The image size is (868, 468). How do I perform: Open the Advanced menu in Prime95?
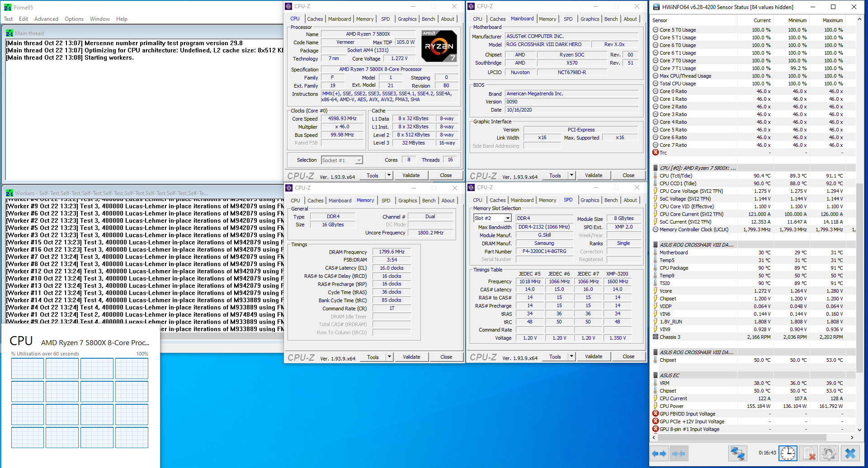(x=46, y=19)
